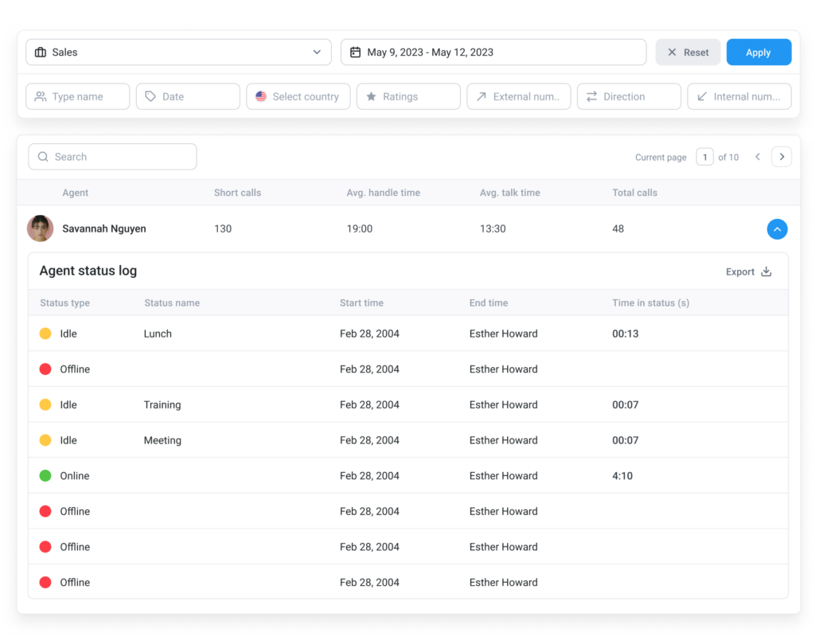
Task: Open the Direction filter
Action: [x=629, y=96]
